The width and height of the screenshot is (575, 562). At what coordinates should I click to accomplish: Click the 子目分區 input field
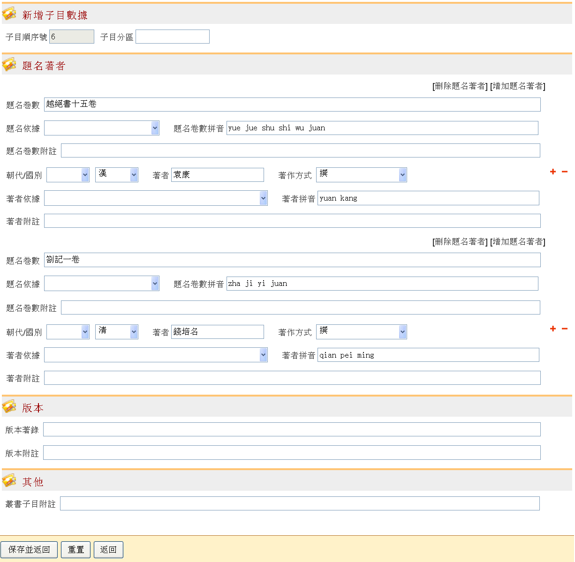point(173,37)
